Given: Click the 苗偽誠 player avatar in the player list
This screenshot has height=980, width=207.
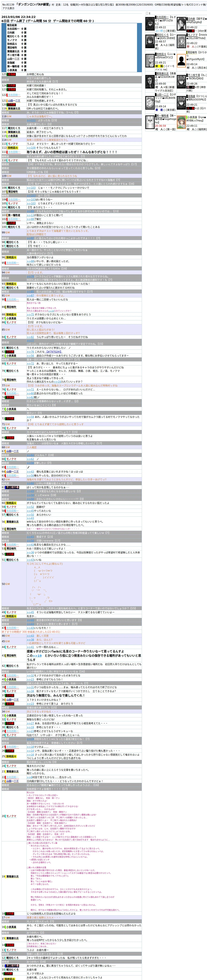Looking at the screenshot, I should point(182,102).
